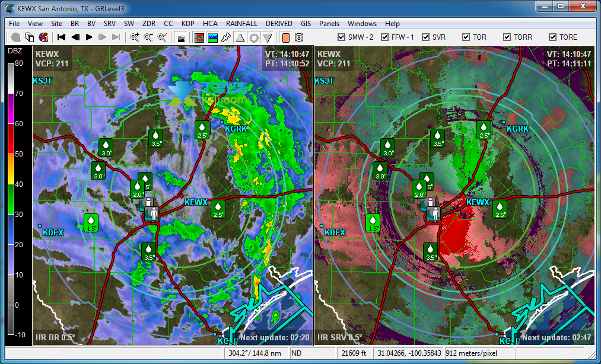This screenshot has width=601, height=364.
Task: Step back one frame
Action: coord(75,37)
